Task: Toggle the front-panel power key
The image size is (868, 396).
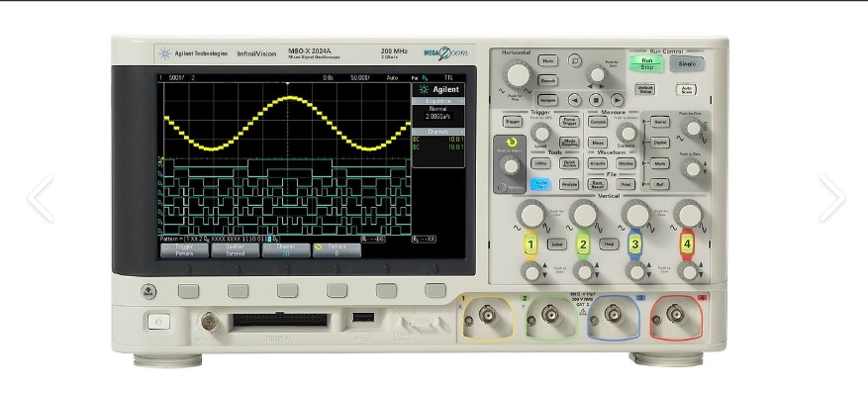Action: point(159,321)
